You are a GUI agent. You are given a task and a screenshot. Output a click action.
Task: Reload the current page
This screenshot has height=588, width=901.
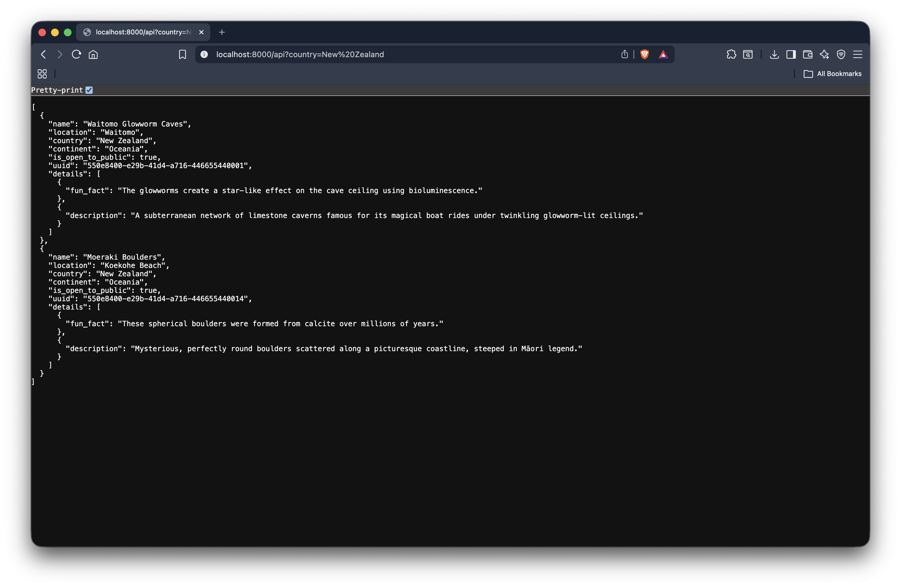[x=77, y=55]
